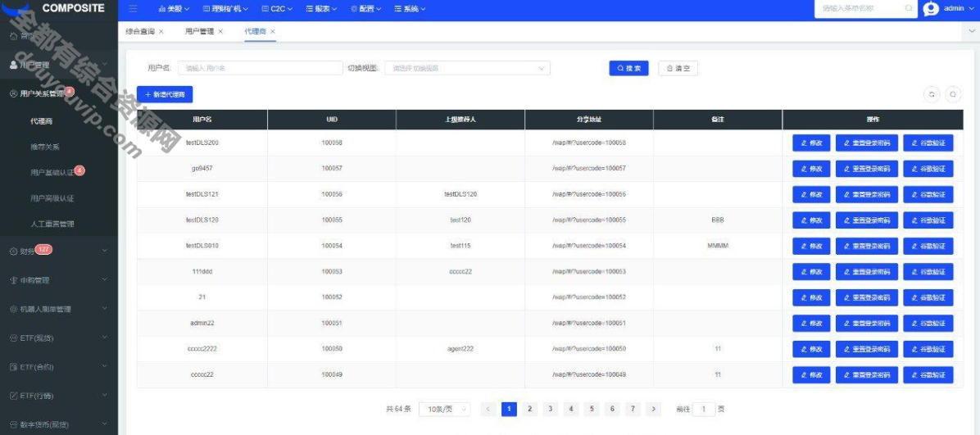
Task: Open the 系统 top menu
Action: (411, 9)
